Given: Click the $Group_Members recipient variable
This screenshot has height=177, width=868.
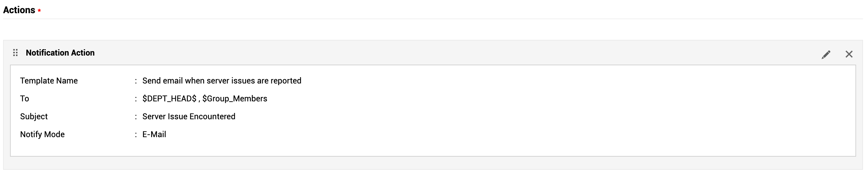Looking at the screenshot, I should (x=235, y=99).
